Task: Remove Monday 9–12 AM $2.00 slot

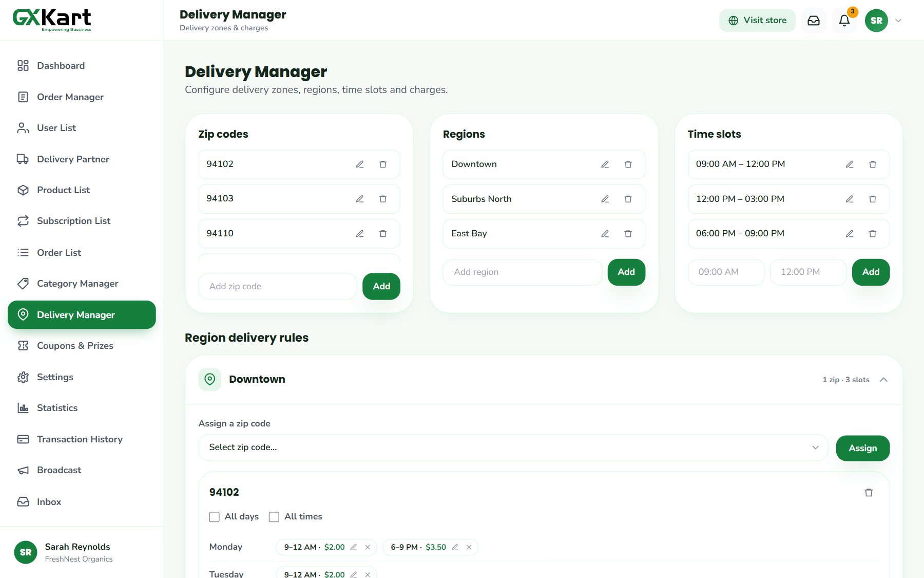Action: 368,547
